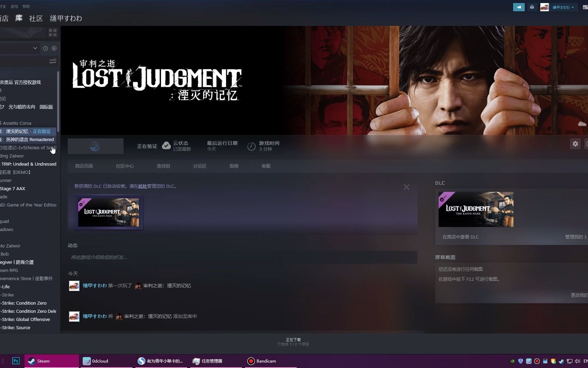Open the 帮助 menu
Screen dimensions: 588x368
click(x=26, y=6)
